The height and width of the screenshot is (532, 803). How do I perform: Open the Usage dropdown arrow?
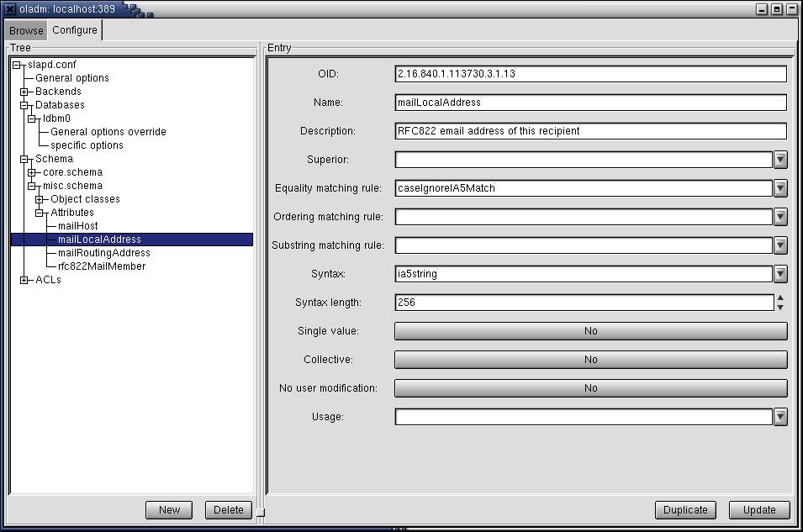[x=780, y=417]
